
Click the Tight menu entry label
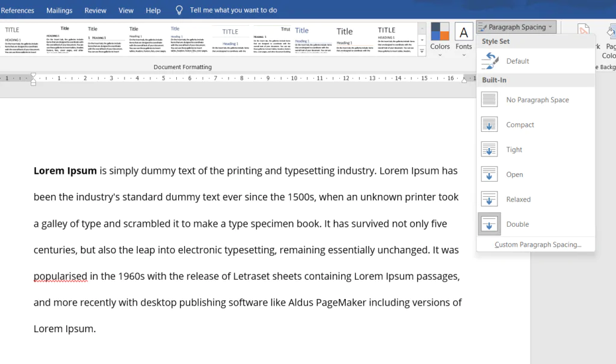[514, 149]
